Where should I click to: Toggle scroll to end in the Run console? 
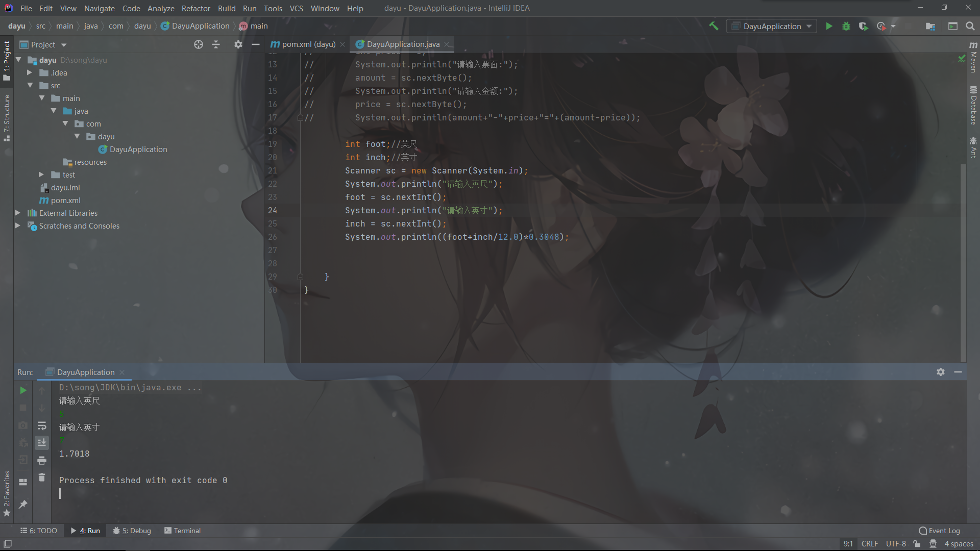point(42,442)
